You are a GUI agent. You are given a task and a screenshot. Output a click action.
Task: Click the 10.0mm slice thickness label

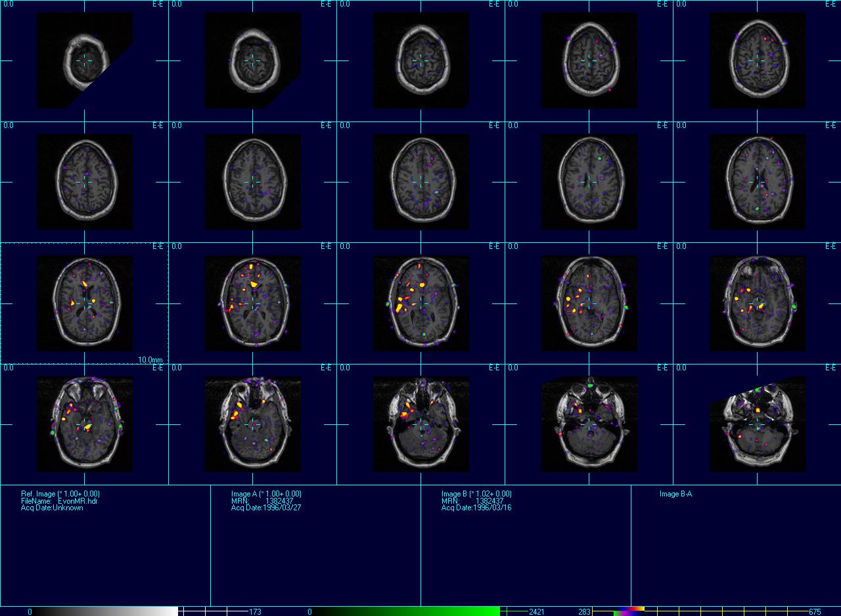(x=150, y=360)
